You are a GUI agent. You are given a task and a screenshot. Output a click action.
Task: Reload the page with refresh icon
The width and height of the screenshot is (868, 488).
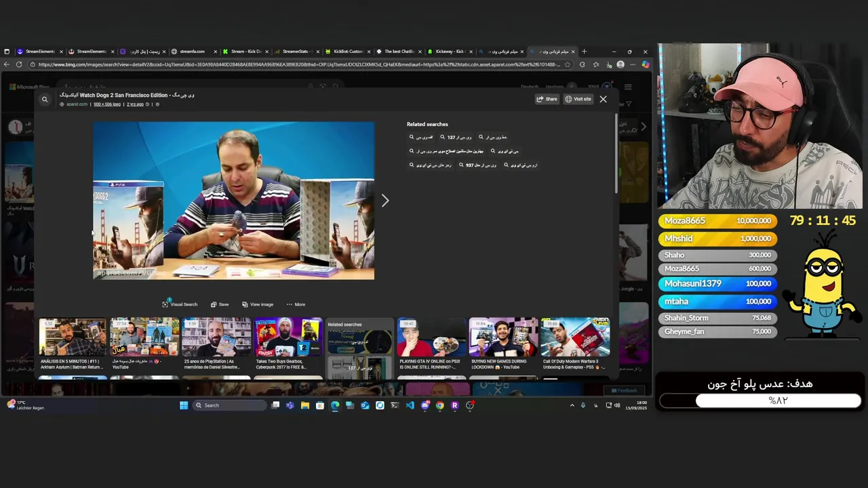coord(19,64)
